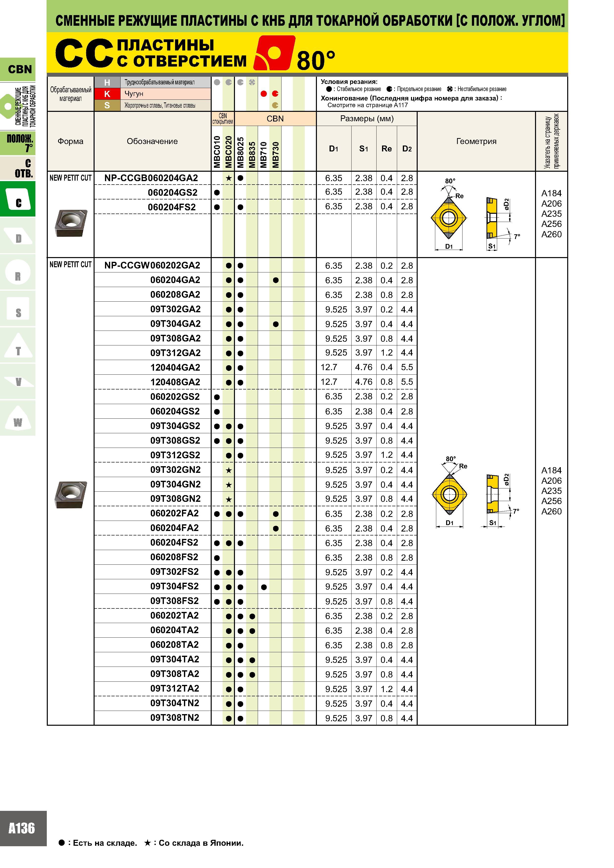The width and height of the screenshot is (614, 868).
Task: Select designation 09T308TN2
Action: click(x=175, y=718)
